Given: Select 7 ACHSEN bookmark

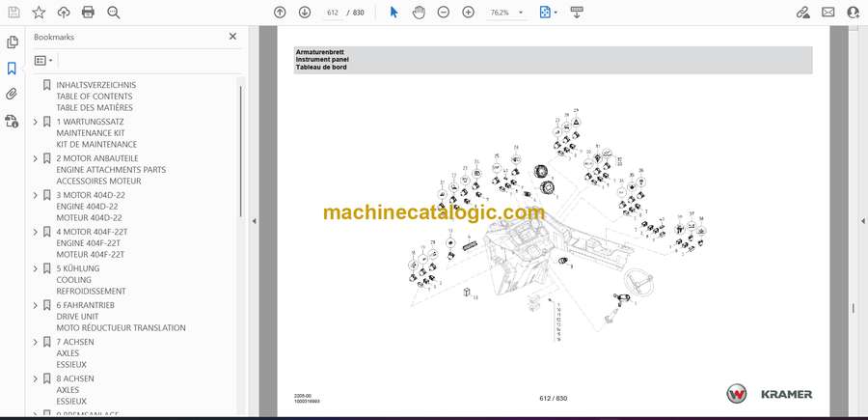Looking at the screenshot, I should click(x=74, y=353).
